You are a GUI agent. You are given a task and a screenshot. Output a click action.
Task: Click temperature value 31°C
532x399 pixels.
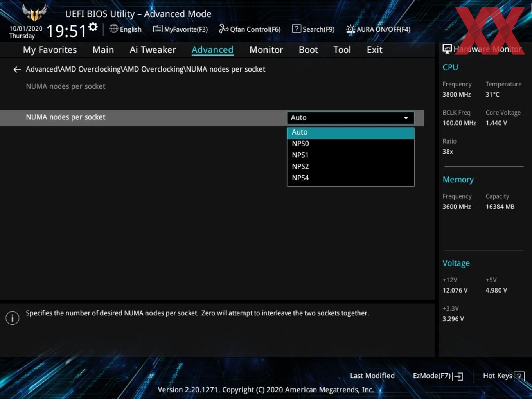tap(492, 95)
